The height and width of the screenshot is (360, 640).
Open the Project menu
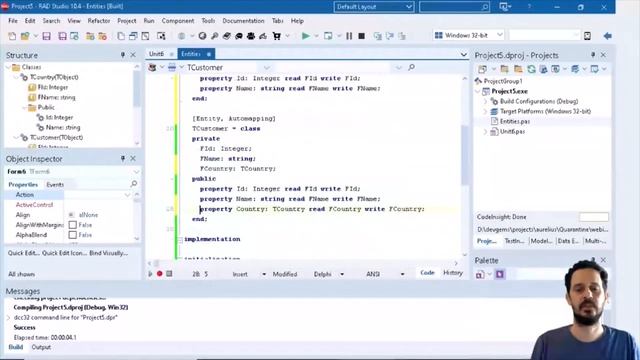127,21
